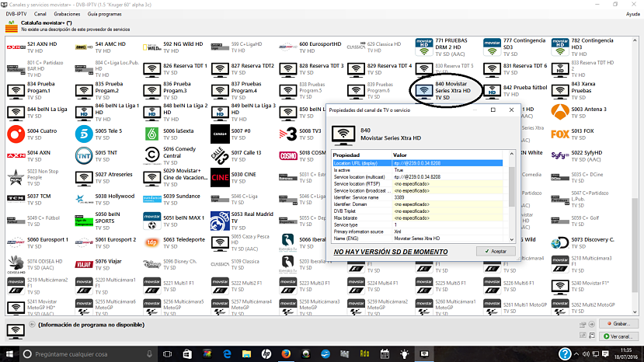Select the S008 TV3 channel logo
This screenshot has width=644, height=362.
[x=288, y=134]
